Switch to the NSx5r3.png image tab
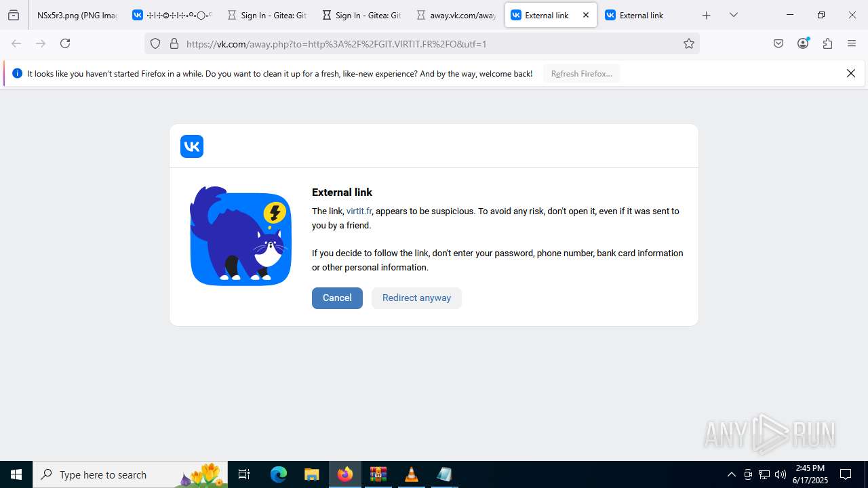This screenshot has height=488, width=868. click(77, 15)
